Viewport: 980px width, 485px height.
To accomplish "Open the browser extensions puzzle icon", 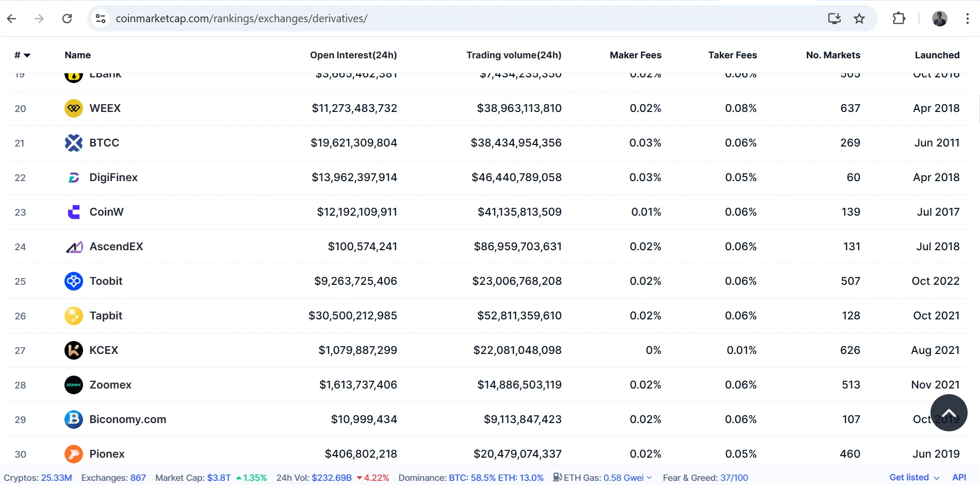I will point(899,19).
